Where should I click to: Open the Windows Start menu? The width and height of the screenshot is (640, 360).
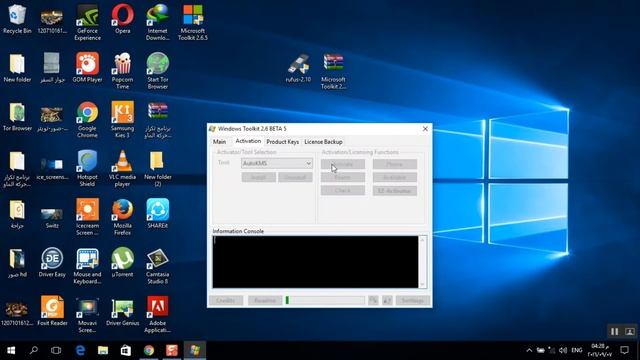click(11, 350)
